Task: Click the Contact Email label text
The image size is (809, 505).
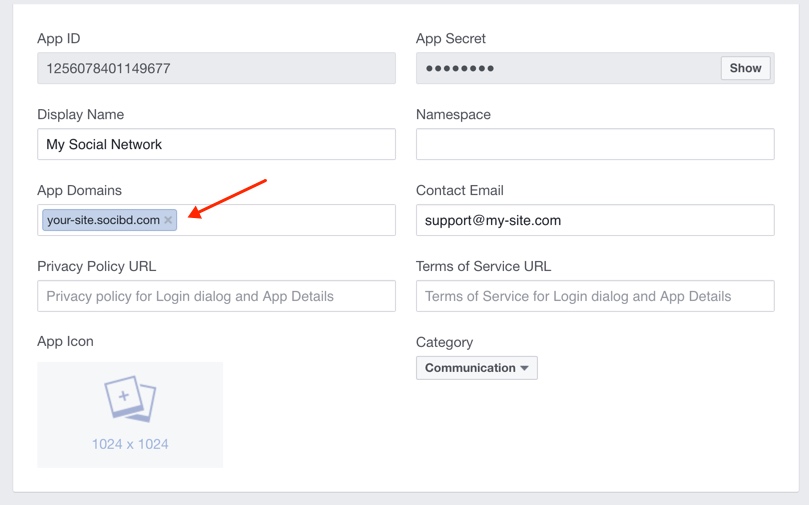Action: 459,190
